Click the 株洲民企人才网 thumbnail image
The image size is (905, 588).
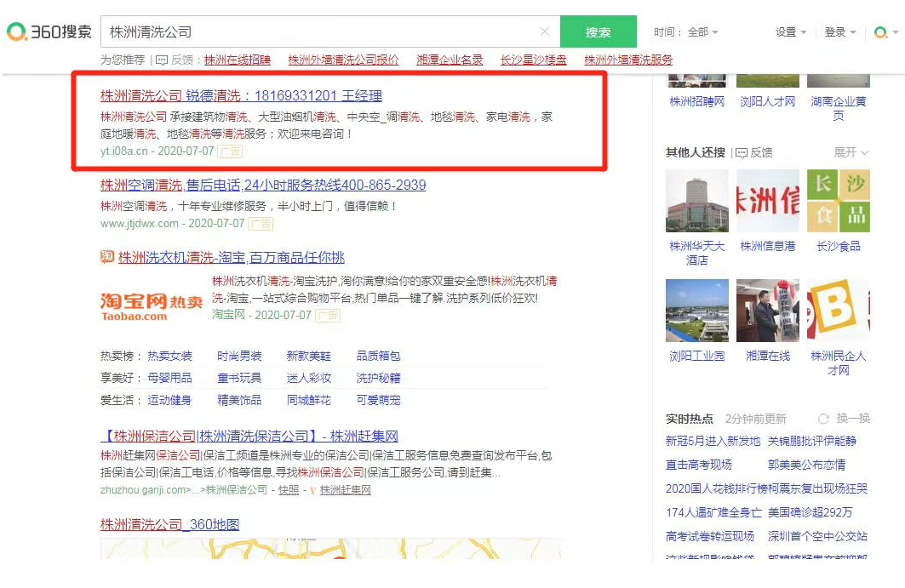838,311
